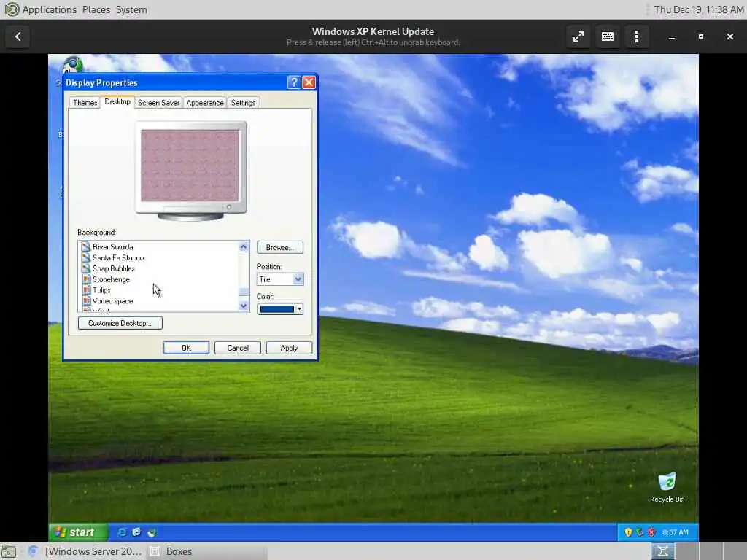Click the Soap Bubbles wallpaper icon
Image resolution: width=747 pixels, height=560 pixels.
coord(86,268)
